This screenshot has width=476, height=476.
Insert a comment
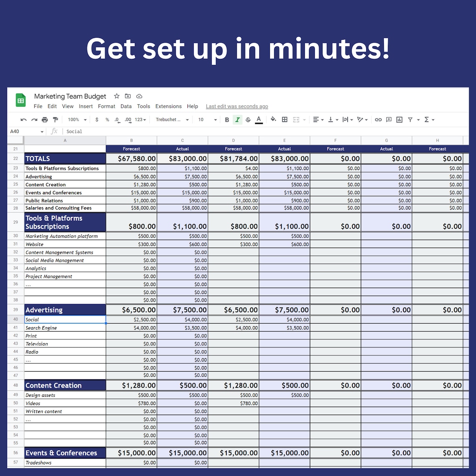point(388,119)
